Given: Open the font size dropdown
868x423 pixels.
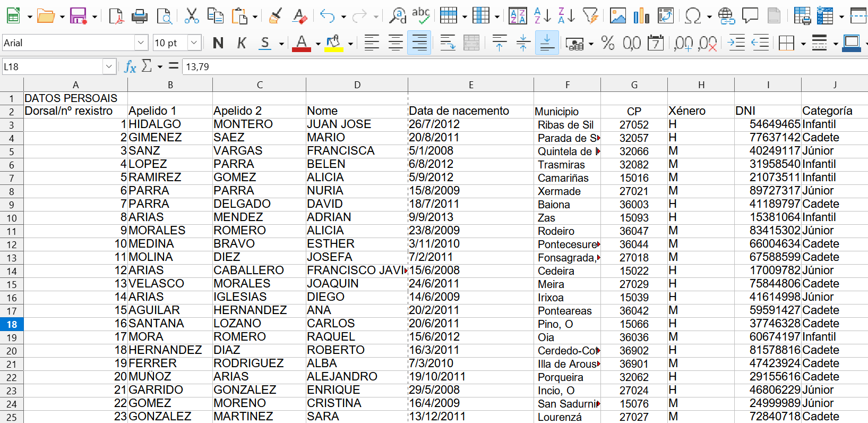Looking at the screenshot, I should (194, 43).
